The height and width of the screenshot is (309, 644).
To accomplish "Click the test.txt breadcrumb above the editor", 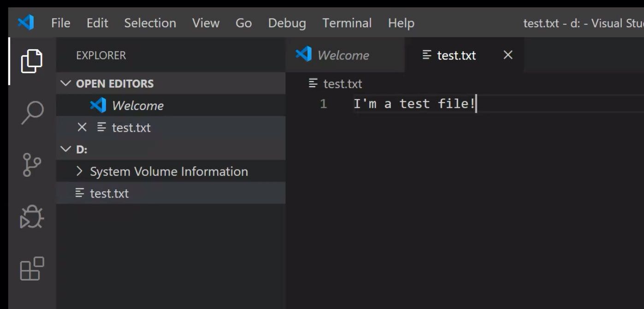I will (x=343, y=84).
